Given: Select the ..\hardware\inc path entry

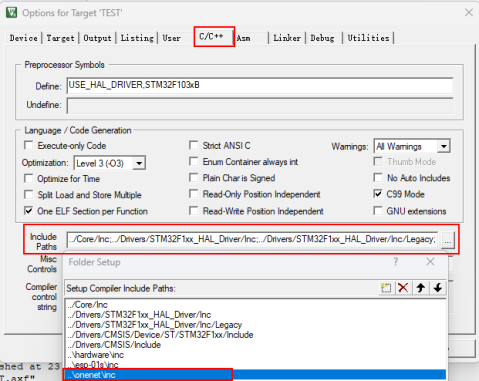Looking at the screenshot, I should [x=255, y=354].
